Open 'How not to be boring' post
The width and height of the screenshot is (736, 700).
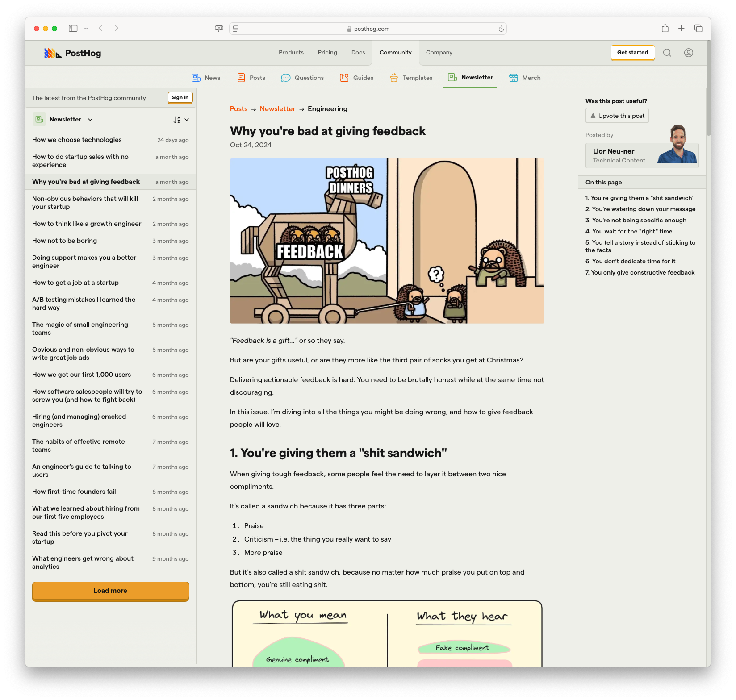64,241
